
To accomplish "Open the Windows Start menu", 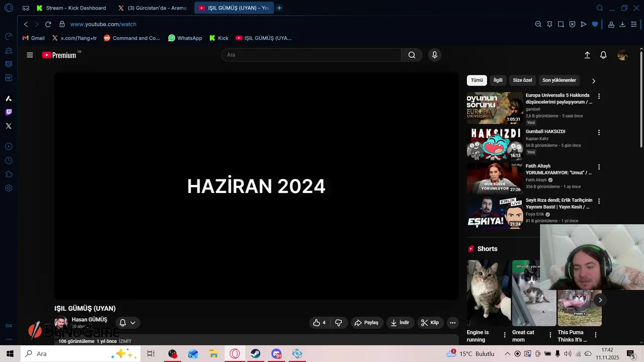I will (x=10, y=353).
